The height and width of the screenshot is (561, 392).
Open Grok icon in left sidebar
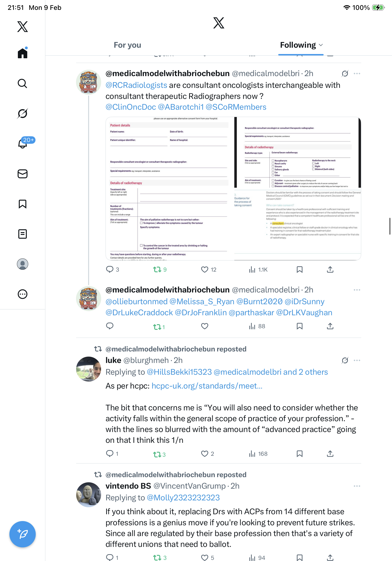coord(23,113)
